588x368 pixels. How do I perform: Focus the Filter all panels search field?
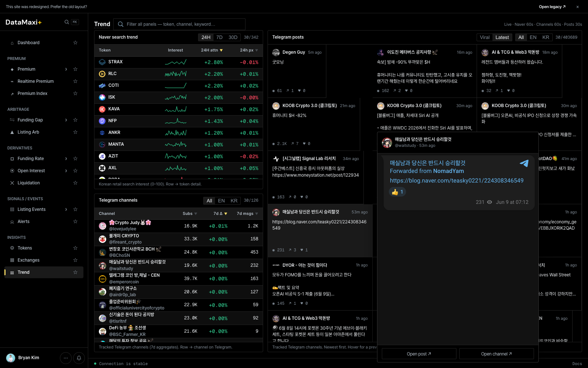(x=179, y=24)
